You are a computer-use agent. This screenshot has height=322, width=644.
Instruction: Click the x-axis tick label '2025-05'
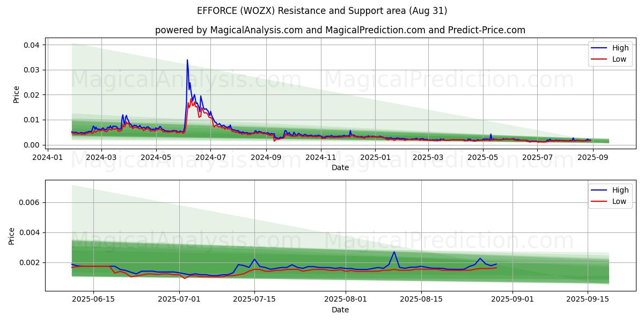coord(482,157)
